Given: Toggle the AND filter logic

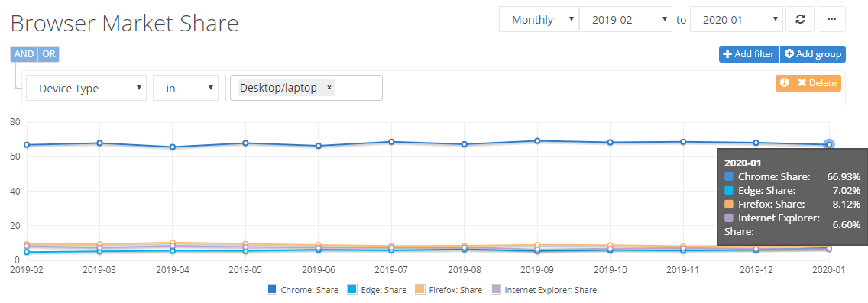Looking at the screenshot, I should click(x=24, y=54).
